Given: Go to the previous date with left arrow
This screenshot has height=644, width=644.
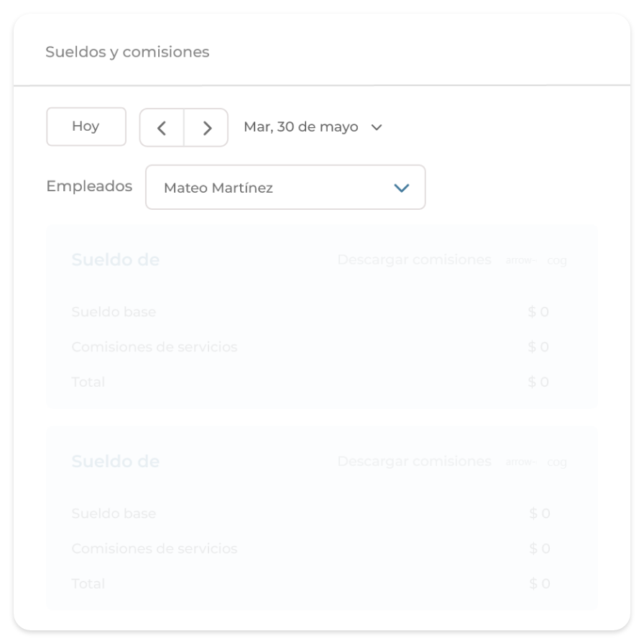Looking at the screenshot, I should (x=162, y=128).
